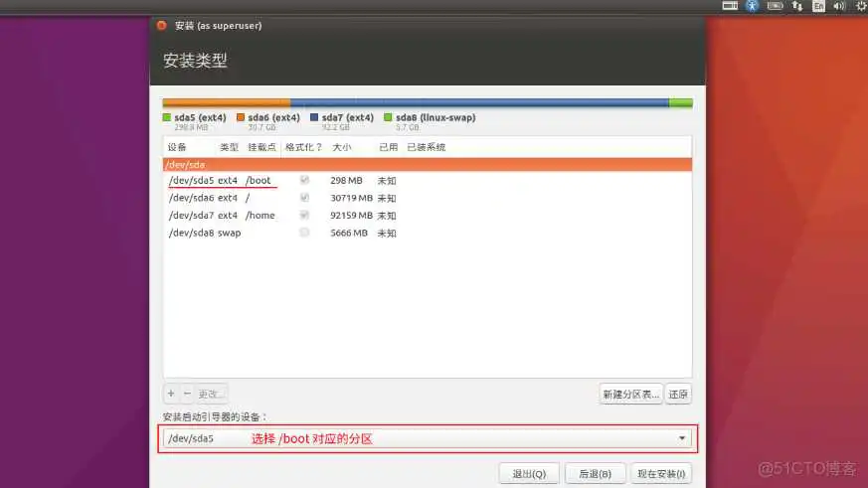Toggle format checkbox for /dev/sda6

point(304,198)
